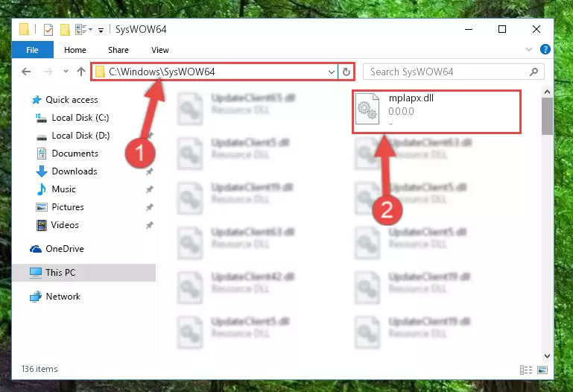Click the scrollbar up arrow
The image size is (573, 392).
click(x=547, y=92)
